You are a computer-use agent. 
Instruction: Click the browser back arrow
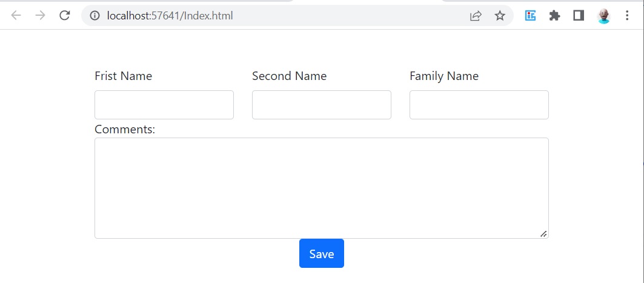coord(16,16)
